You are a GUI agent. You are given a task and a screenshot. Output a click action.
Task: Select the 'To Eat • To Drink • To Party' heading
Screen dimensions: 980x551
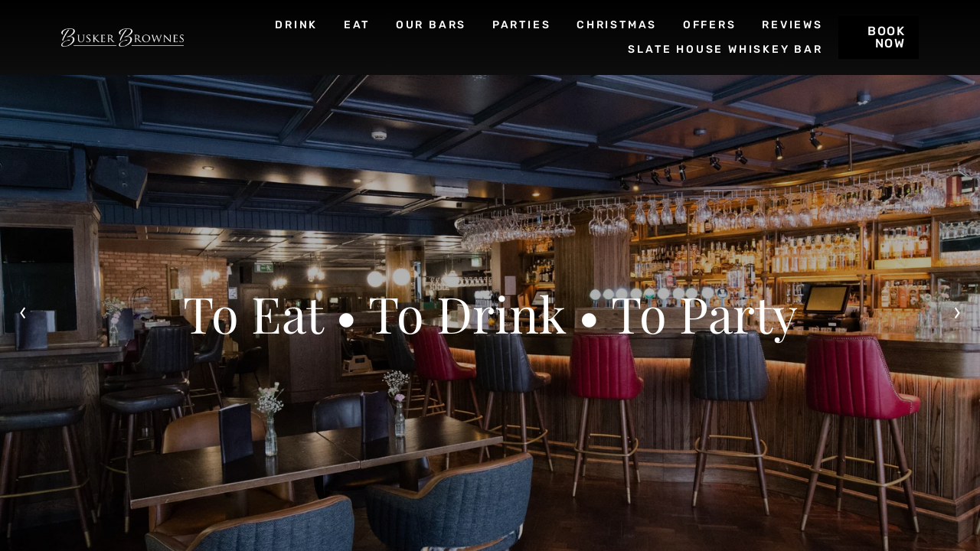pos(490,315)
